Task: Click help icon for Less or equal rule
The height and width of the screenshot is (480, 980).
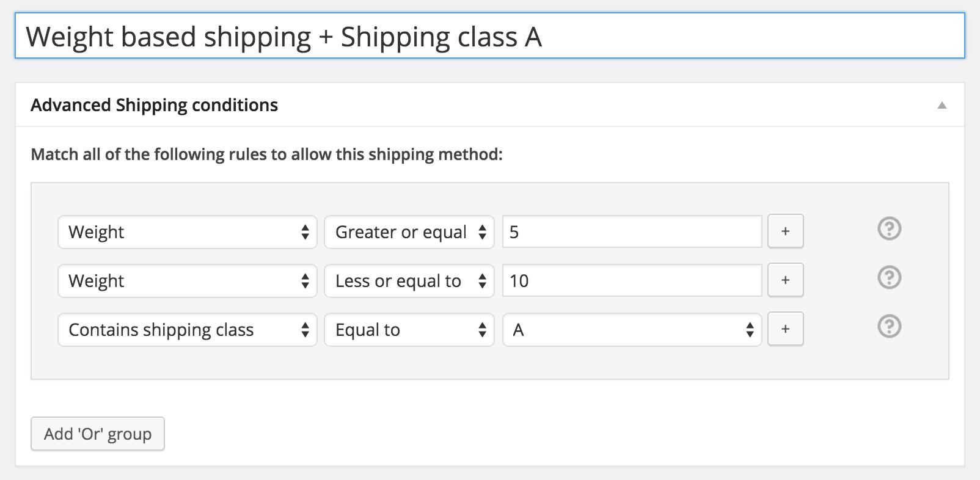Action: click(x=889, y=278)
